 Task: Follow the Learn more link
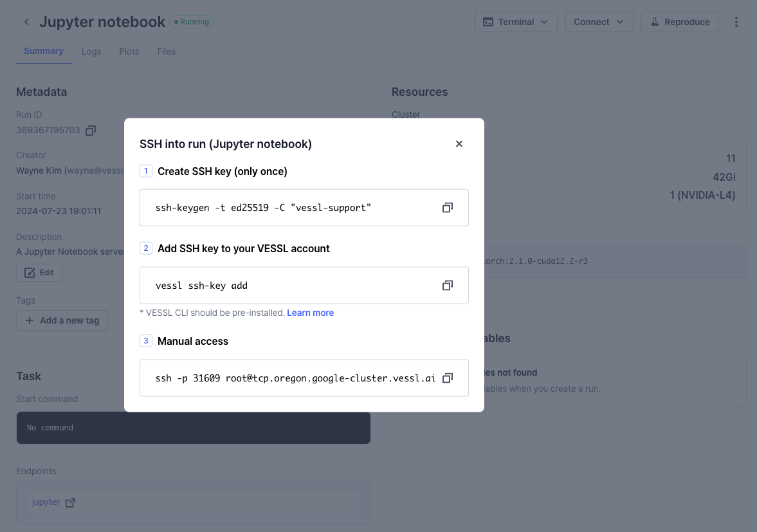pyautogui.click(x=310, y=313)
